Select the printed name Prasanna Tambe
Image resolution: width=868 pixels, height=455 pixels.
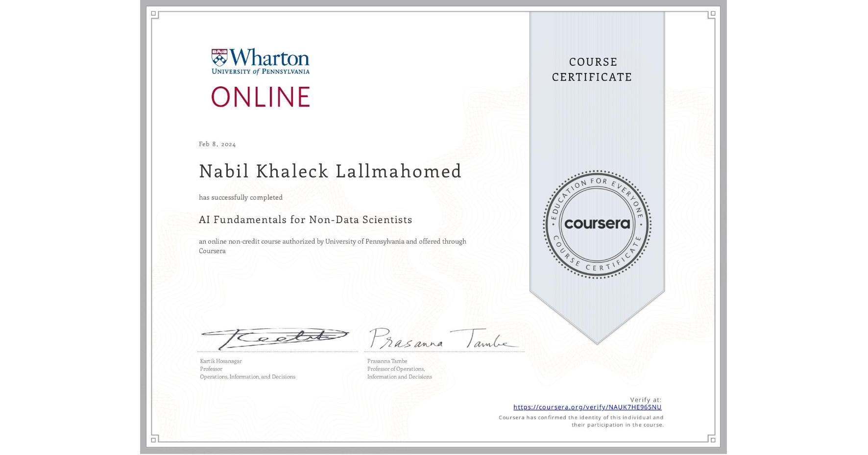coord(387,361)
